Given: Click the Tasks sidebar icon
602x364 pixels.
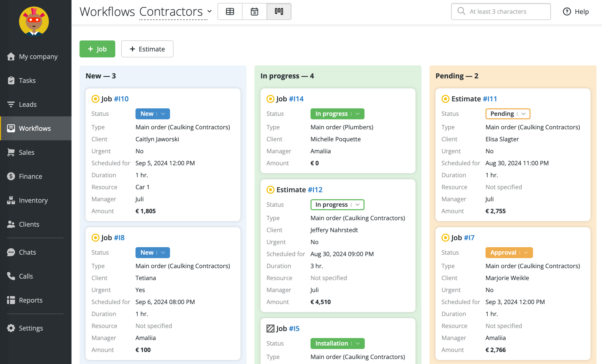Looking at the screenshot, I should coord(11,80).
